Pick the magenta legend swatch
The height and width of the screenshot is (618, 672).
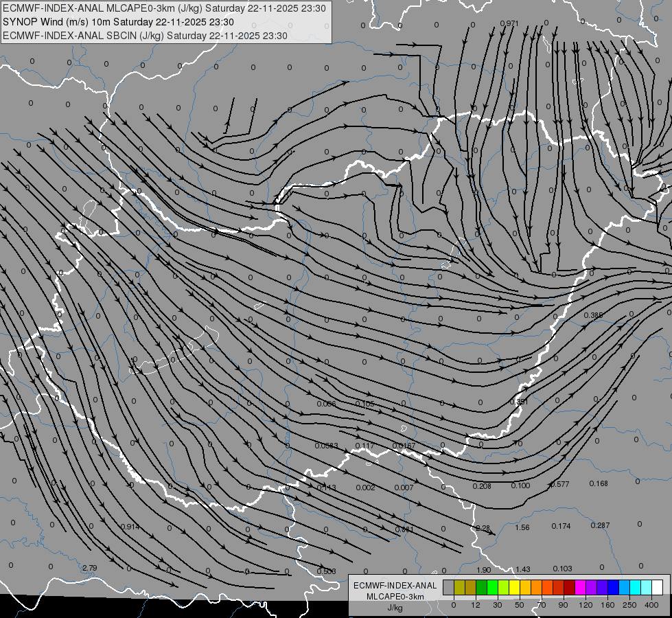580,587
